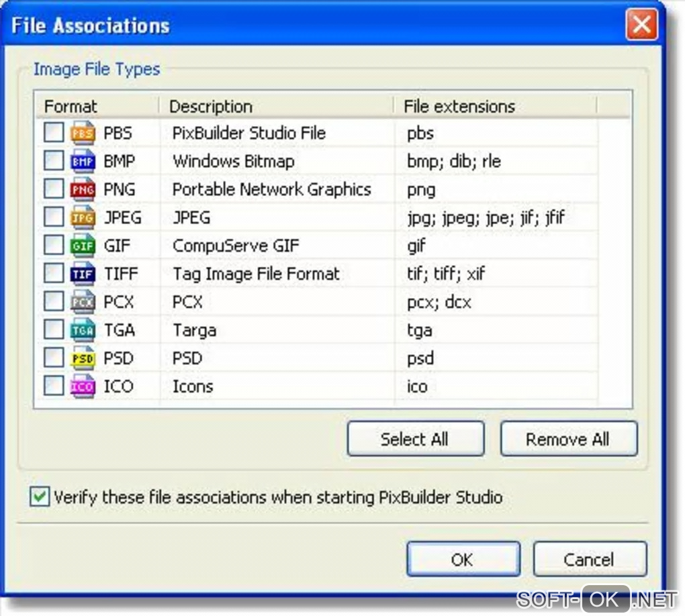Select the Windows Bitmap description

point(234,161)
